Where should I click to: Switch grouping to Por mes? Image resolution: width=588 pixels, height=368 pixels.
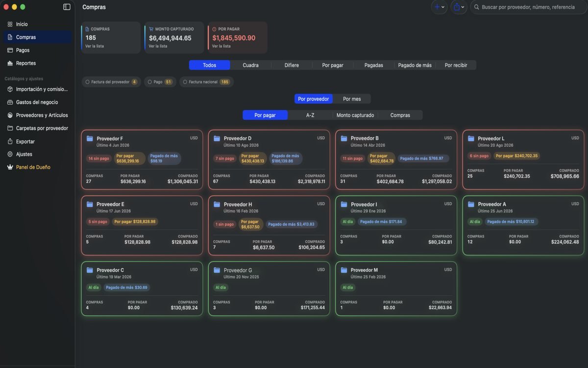click(x=352, y=99)
